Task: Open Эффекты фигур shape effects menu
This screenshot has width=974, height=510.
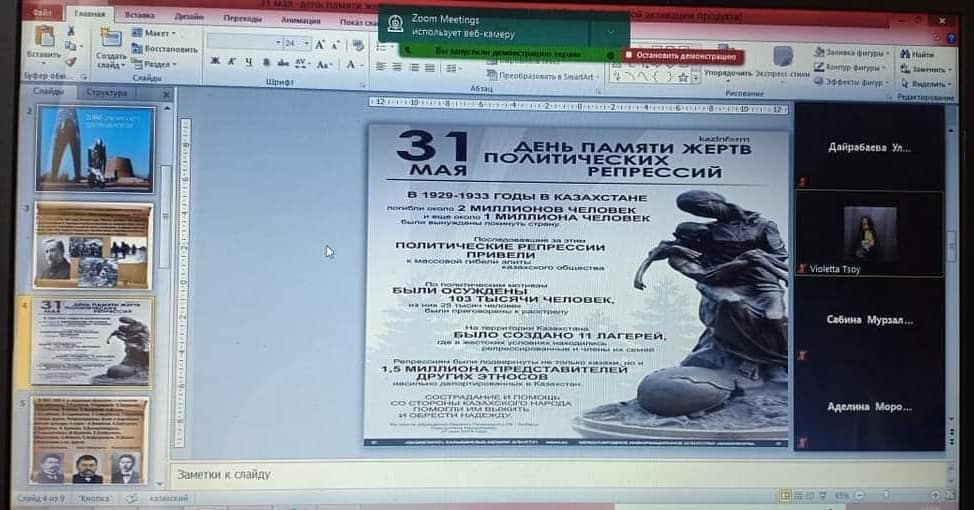Action: 852,82
